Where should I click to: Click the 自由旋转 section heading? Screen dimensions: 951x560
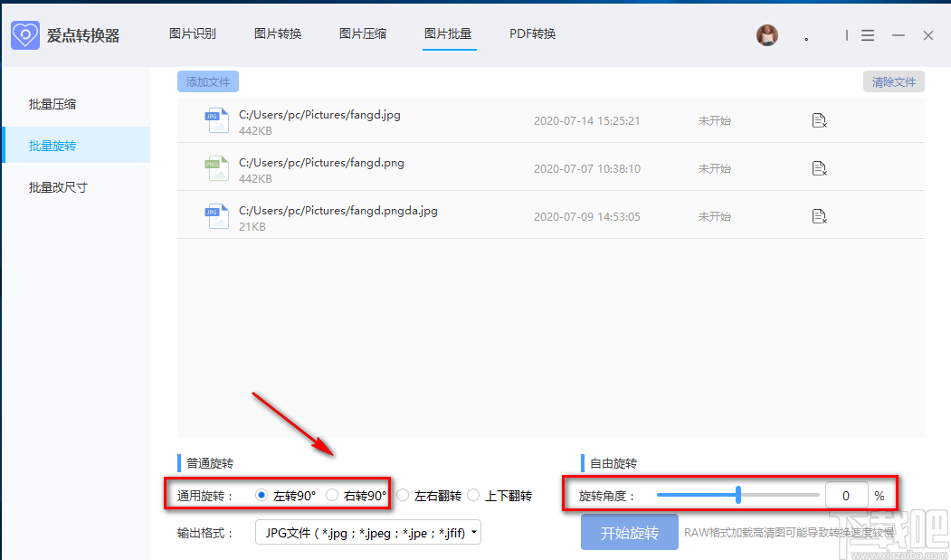613,463
